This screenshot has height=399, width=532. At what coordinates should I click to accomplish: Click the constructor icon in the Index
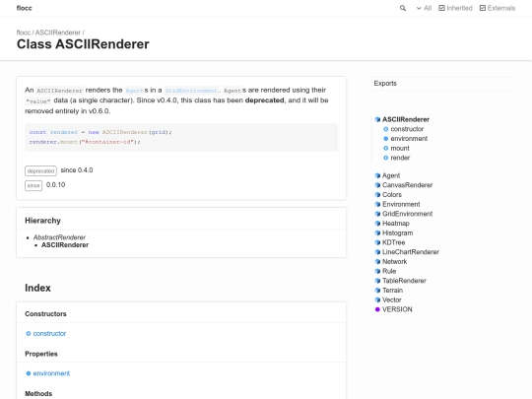[29, 334]
